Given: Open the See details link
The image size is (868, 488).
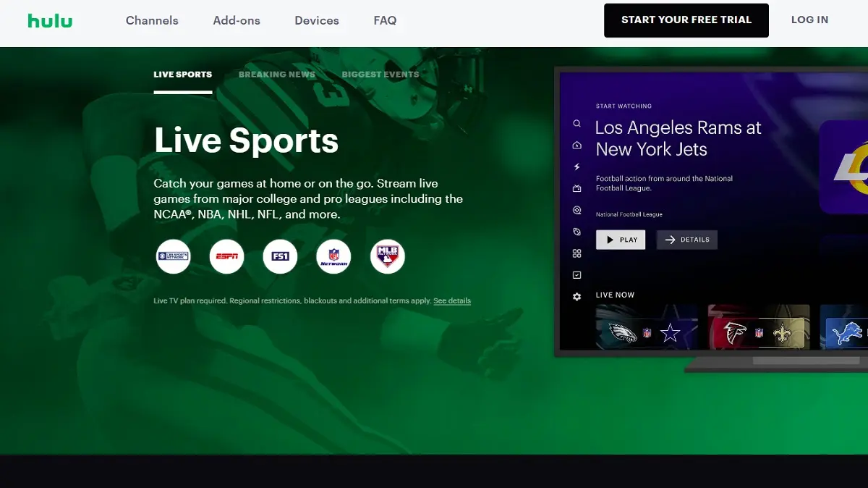Looking at the screenshot, I should [452, 300].
